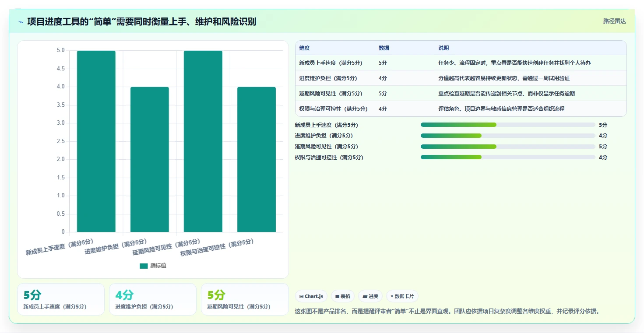Screen dimensions: 644x333
Task: Click the 2.5 tick on the y-axis
Action: click(60, 141)
